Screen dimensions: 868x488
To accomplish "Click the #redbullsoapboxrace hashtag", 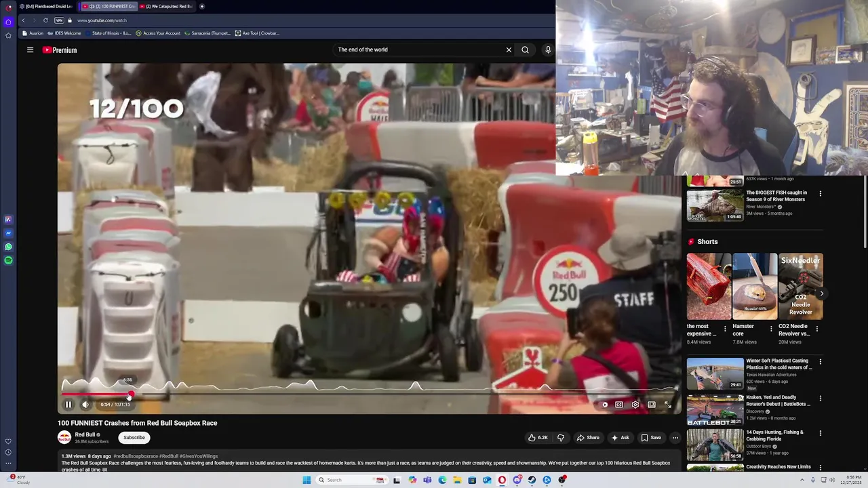I will coord(136,456).
